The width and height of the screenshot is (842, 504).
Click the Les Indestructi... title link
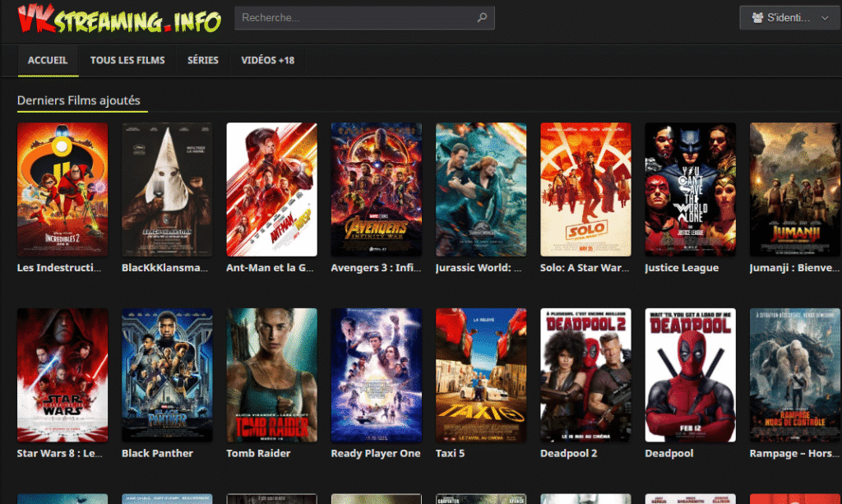[x=59, y=267]
